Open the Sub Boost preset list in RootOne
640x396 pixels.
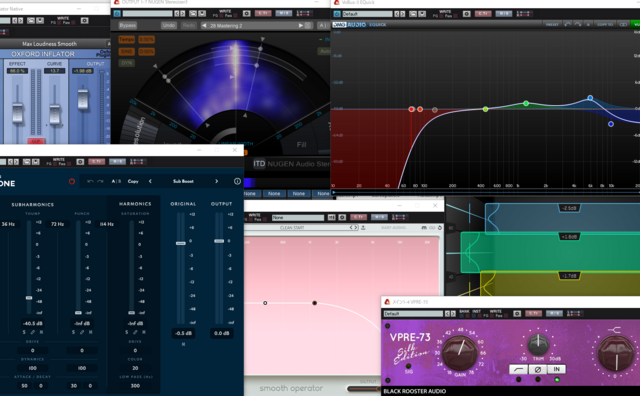click(x=183, y=181)
